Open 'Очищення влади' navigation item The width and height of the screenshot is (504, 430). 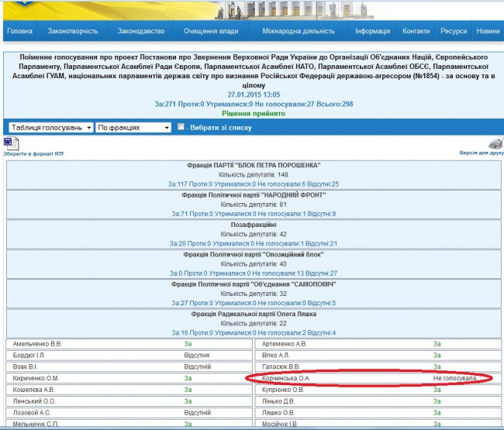click(x=211, y=31)
